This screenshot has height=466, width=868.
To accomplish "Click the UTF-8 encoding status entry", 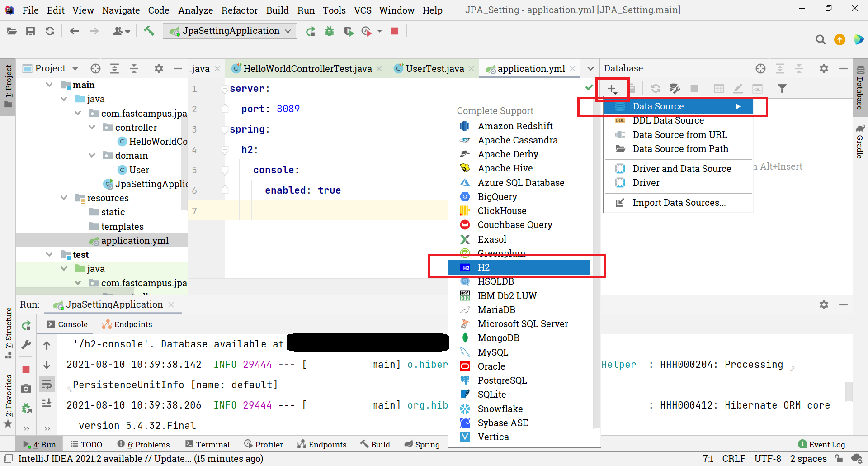I will (768, 459).
